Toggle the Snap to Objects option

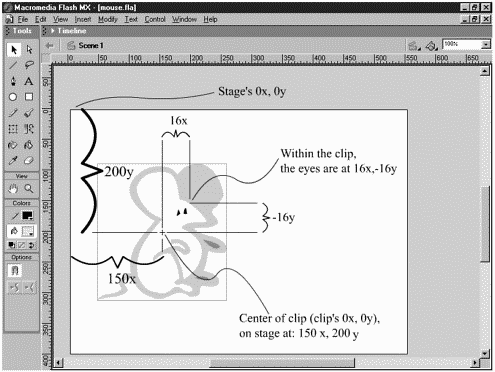[x=14, y=270]
